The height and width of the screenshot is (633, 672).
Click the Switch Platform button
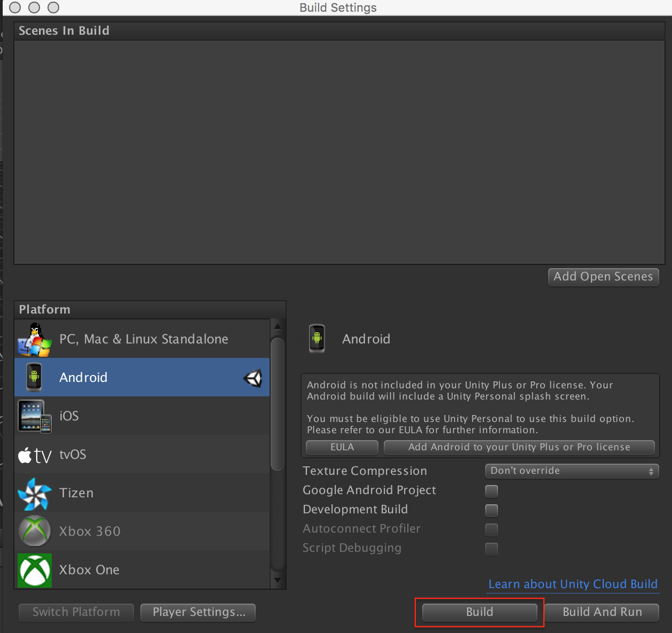(x=76, y=612)
